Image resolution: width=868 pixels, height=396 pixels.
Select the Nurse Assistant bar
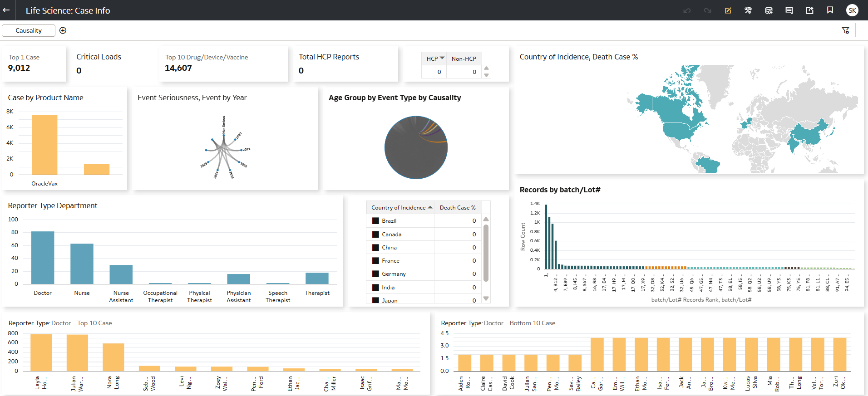[121, 274]
